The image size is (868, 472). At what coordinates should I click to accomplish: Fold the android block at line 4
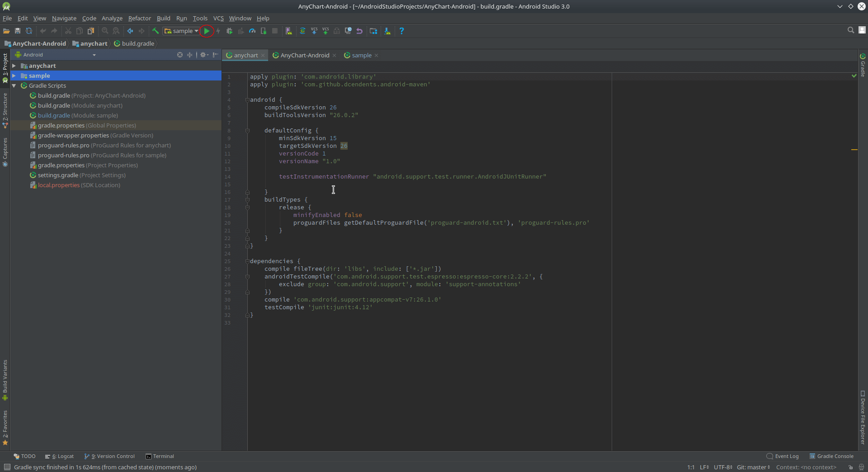pos(247,100)
